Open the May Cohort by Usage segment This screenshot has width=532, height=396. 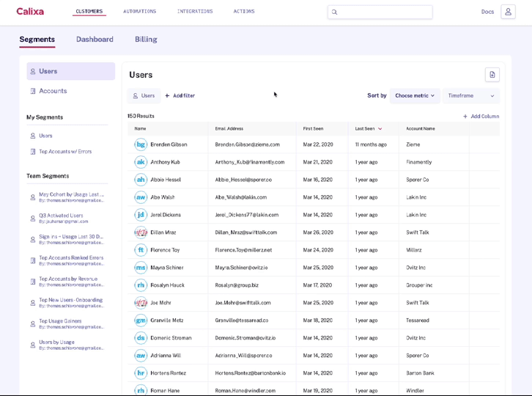point(71,197)
